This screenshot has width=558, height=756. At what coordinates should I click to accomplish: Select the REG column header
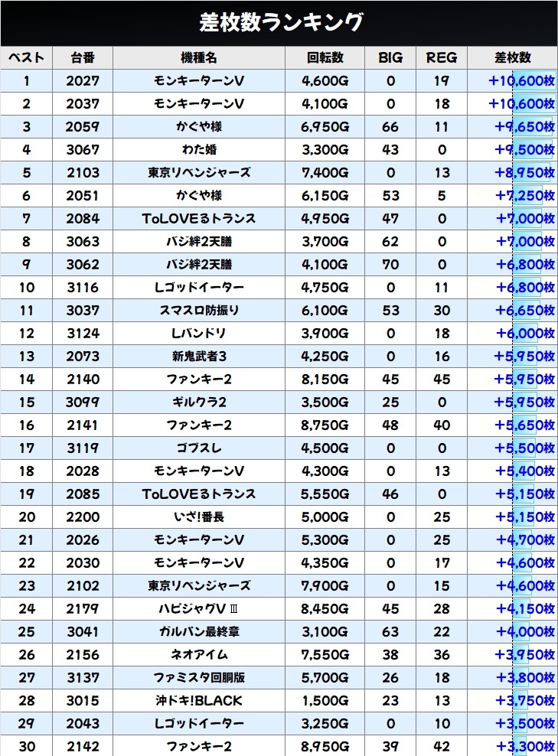pyautogui.click(x=441, y=58)
